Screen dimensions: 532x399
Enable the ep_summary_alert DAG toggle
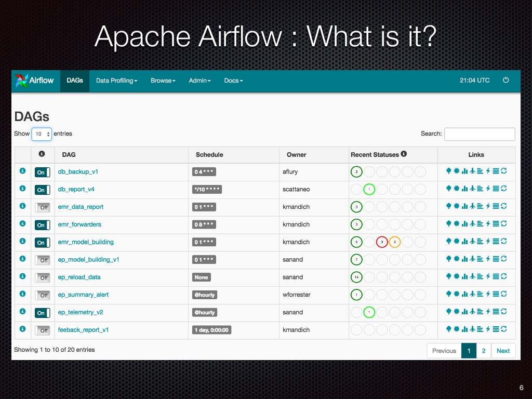coord(43,295)
